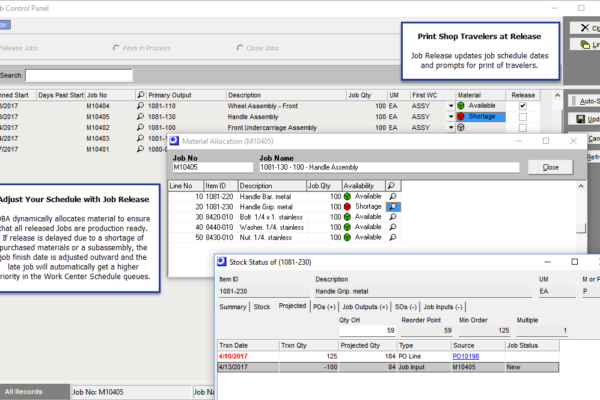This screenshot has height=400, width=600.
Task: Click red shortage cube for line 20
Action: 347,207
